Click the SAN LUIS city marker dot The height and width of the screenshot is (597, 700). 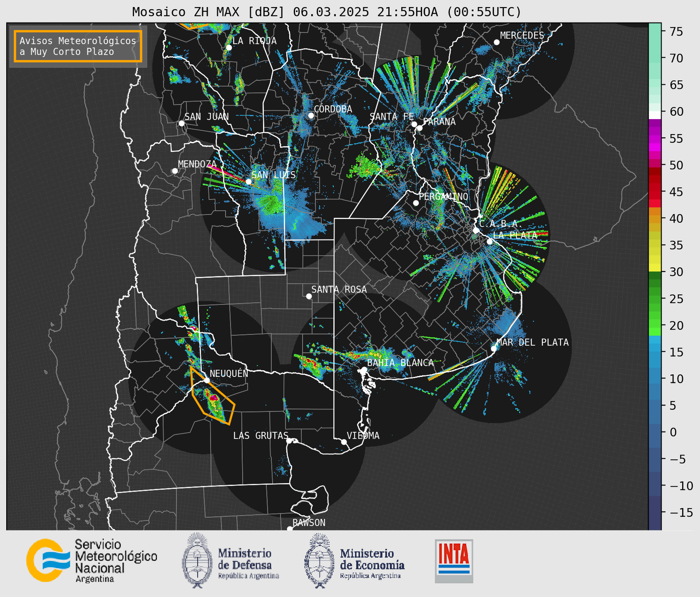click(x=249, y=181)
